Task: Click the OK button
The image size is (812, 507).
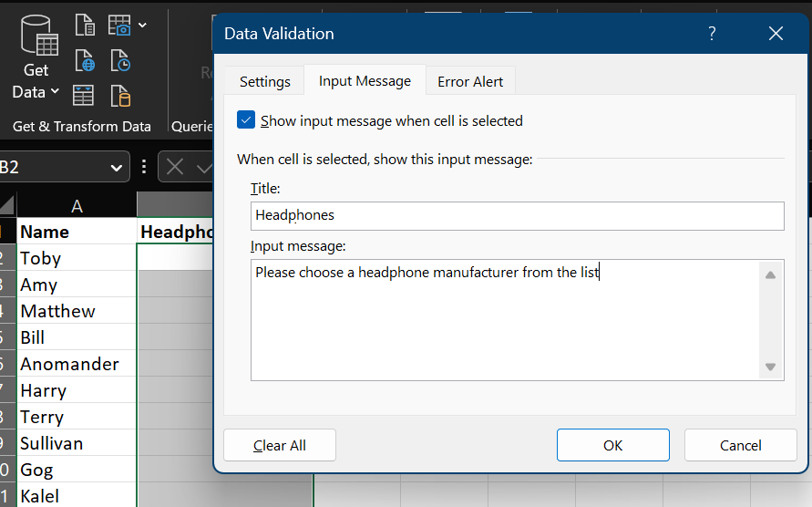Action: tap(613, 445)
